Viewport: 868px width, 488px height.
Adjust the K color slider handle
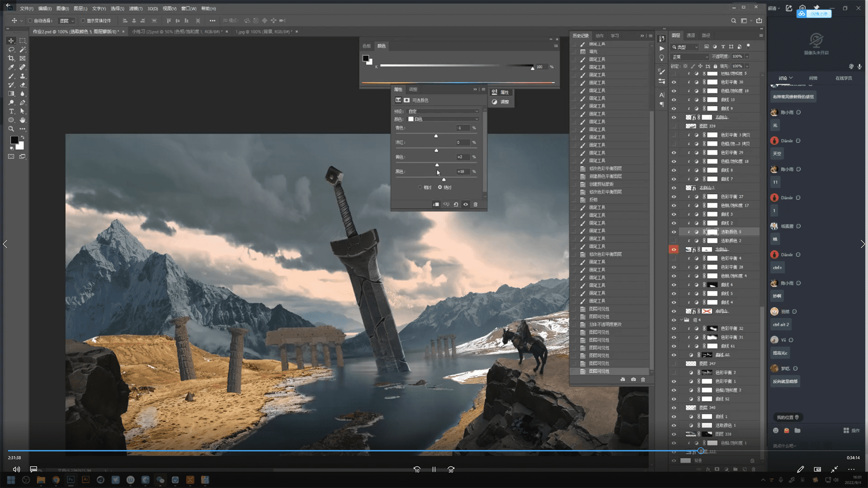pyautogui.click(x=533, y=68)
